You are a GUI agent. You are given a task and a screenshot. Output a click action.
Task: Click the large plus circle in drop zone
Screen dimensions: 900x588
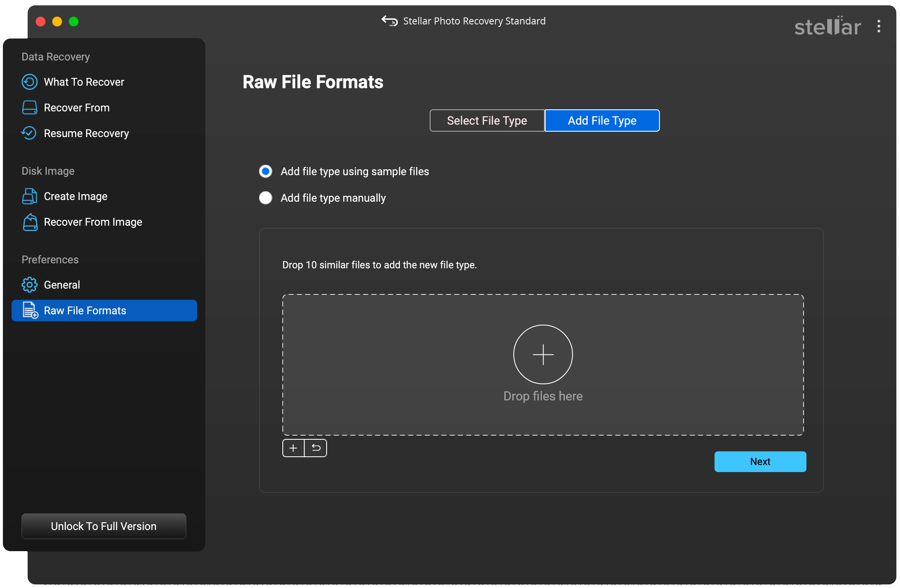pos(543,354)
